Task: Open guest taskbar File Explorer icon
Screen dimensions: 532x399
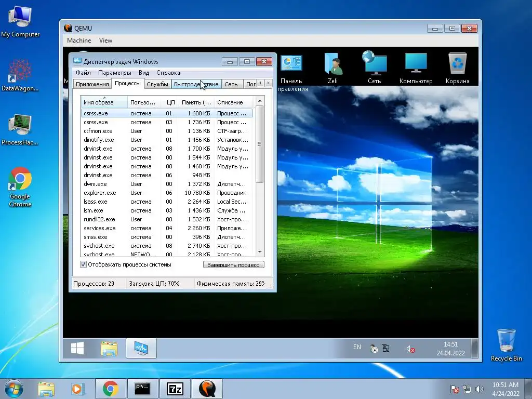Action: click(x=109, y=349)
